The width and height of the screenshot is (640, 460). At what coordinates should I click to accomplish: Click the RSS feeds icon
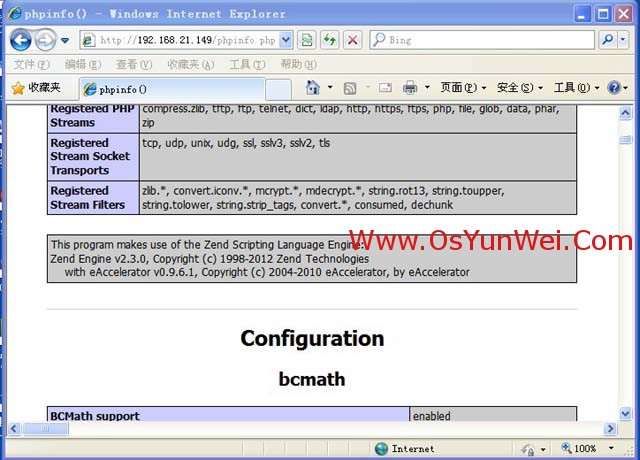(x=350, y=88)
